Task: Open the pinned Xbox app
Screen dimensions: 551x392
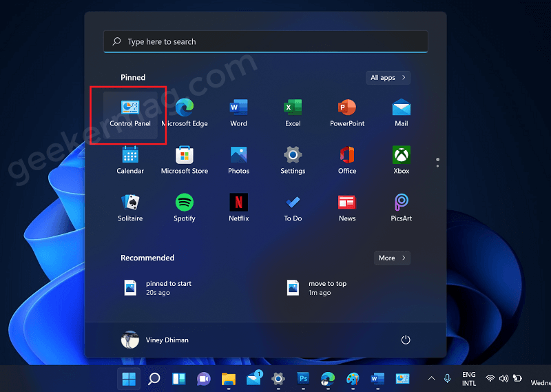Action: [402, 161]
